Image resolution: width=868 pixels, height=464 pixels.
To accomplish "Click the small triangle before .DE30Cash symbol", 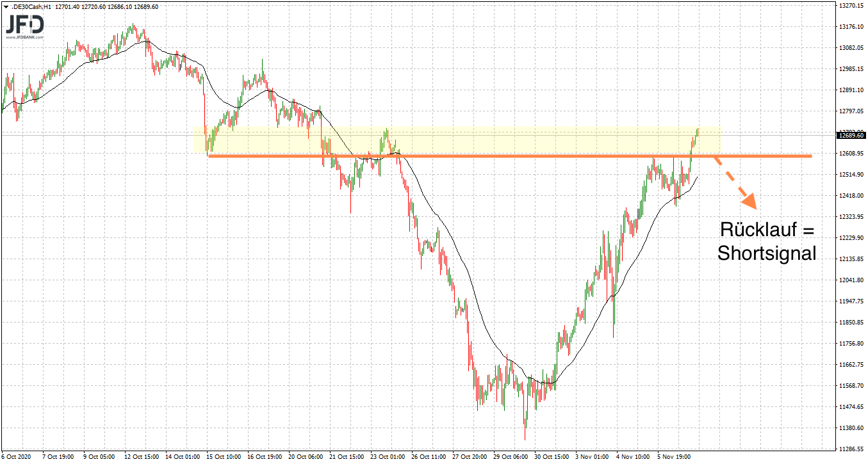I will coord(5,7).
